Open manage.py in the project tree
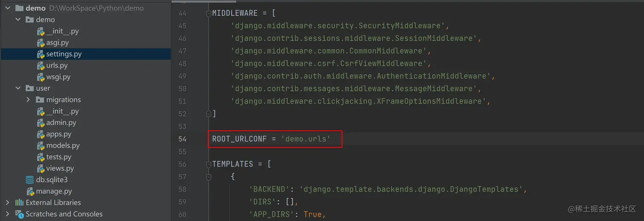Image resolution: width=644 pixels, height=221 pixels. [x=54, y=191]
